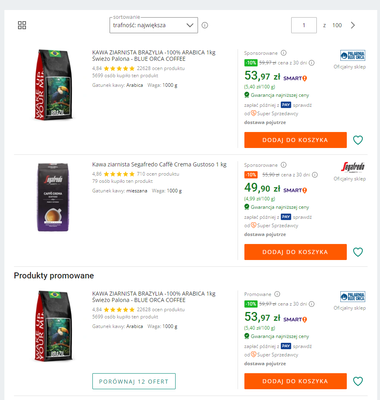Click info icon beside sorting dropdown
Viewport: 380px width, 400px height.
[x=205, y=25]
